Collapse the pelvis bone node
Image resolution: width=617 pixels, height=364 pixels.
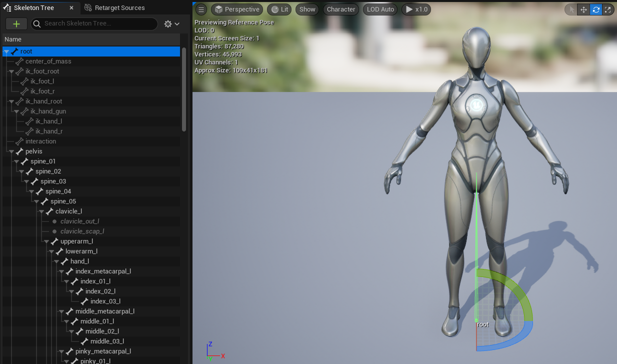point(11,151)
